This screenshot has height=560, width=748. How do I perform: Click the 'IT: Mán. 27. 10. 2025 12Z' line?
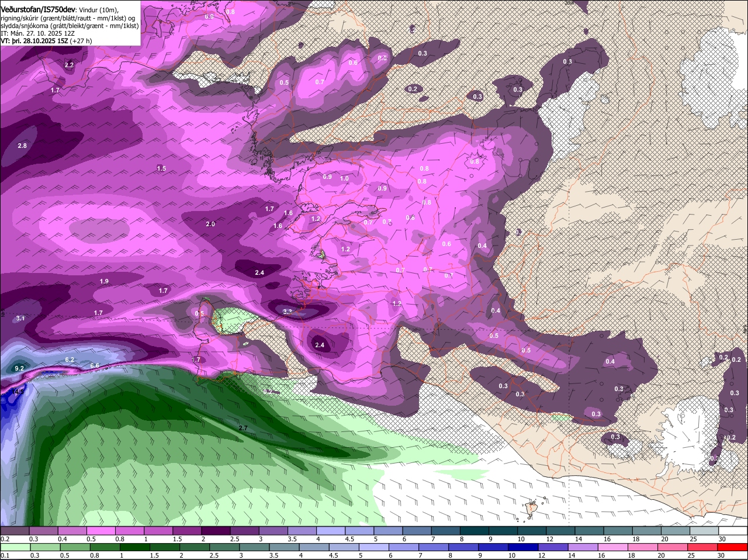click(x=37, y=33)
